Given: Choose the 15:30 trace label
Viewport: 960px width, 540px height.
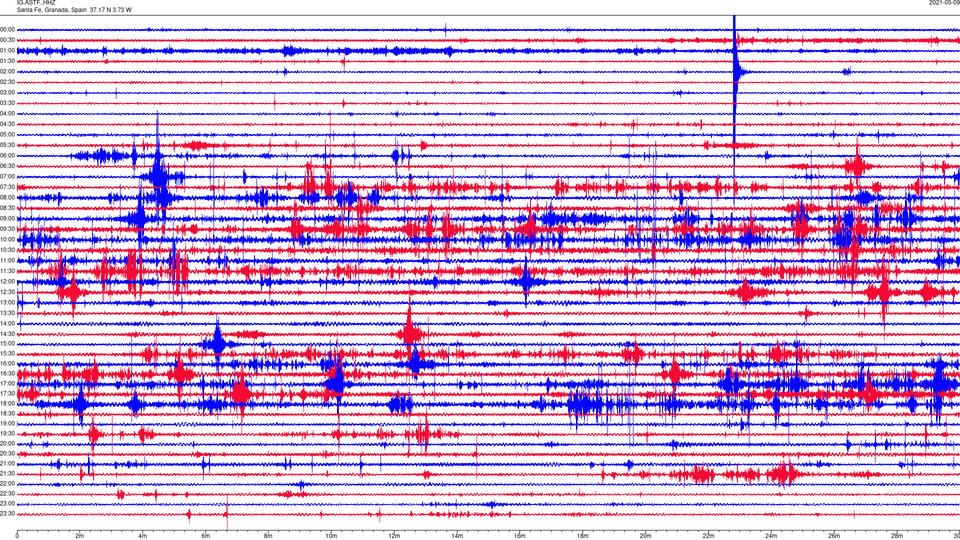Looking at the screenshot, I should pos(7,353).
